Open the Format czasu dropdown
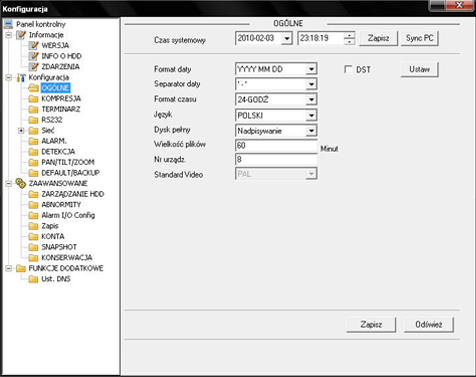This screenshot has width=476, height=377. tap(311, 100)
